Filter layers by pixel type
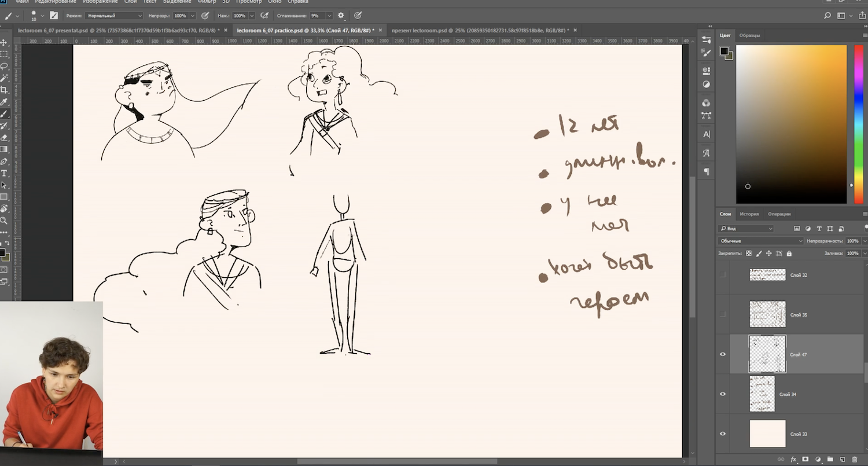The image size is (868, 466). (797, 229)
